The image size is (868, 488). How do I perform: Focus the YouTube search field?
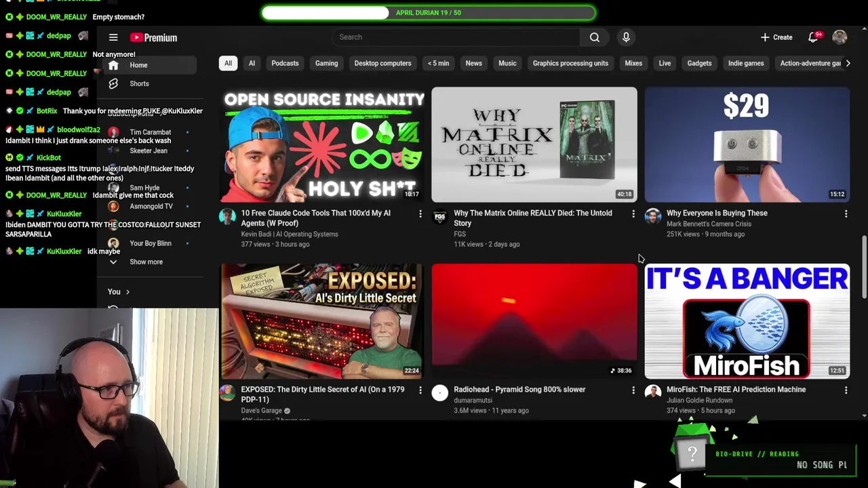tap(456, 37)
